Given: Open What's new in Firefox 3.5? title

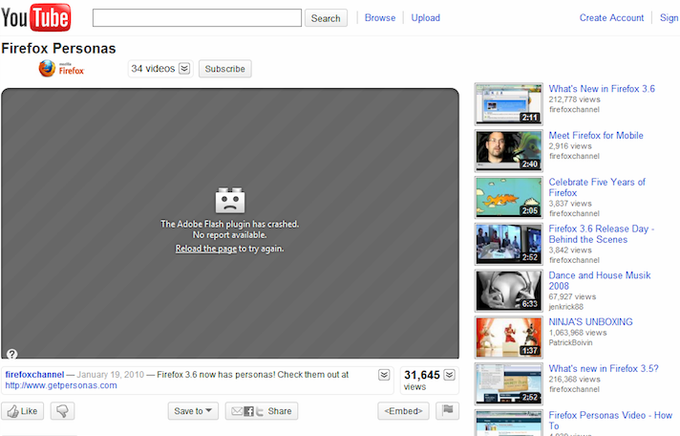Looking at the screenshot, I should pos(603,368).
